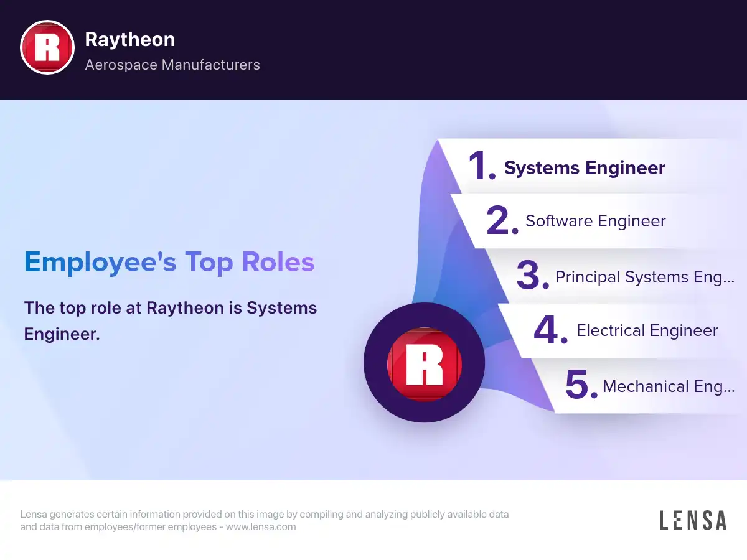Open the www.lensa.com link in the footer
The width and height of the screenshot is (747, 560).
(260, 526)
